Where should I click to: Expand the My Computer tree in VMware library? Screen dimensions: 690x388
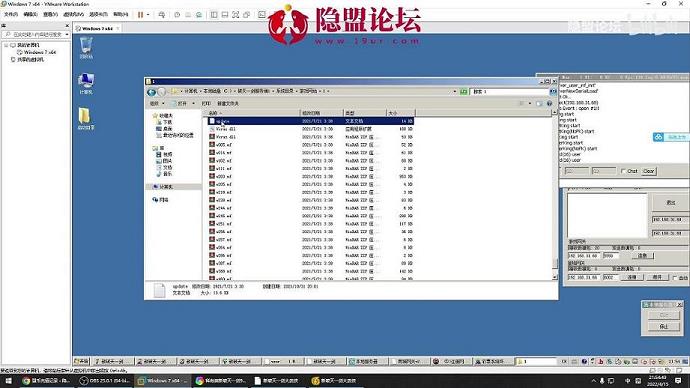(x=6, y=45)
